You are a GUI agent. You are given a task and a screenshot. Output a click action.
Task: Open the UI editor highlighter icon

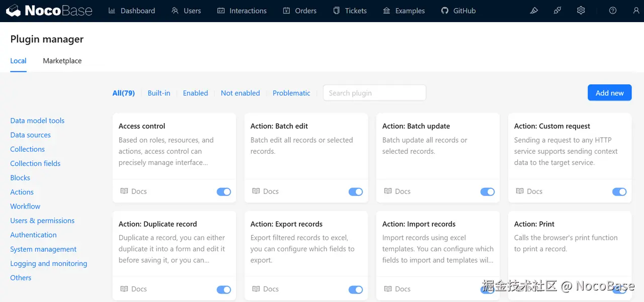534,11
